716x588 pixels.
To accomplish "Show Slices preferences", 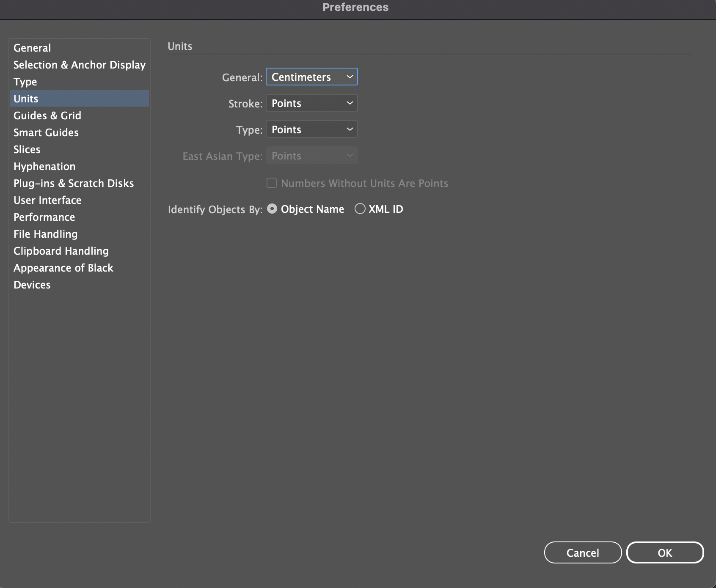I will click(x=27, y=149).
